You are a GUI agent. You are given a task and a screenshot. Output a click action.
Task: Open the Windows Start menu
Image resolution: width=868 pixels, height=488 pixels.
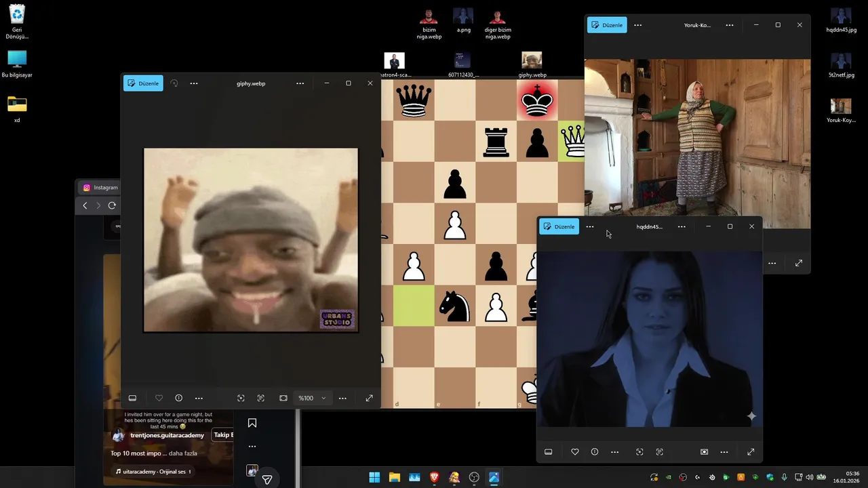(374, 477)
